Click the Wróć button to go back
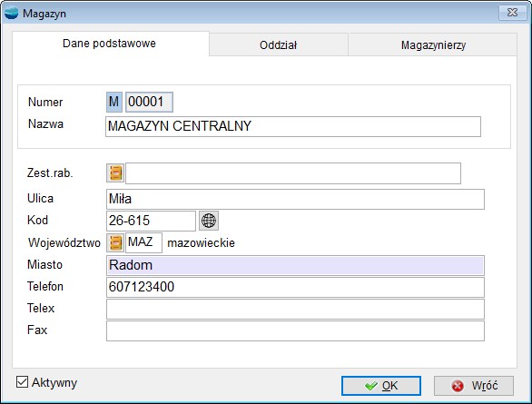The height and width of the screenshot is (404, 532). pos(474,386)
